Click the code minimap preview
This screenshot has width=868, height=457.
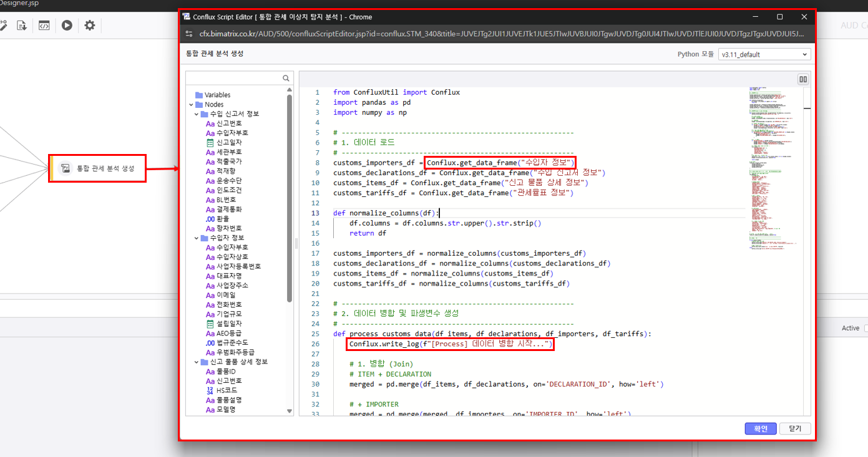774,168
